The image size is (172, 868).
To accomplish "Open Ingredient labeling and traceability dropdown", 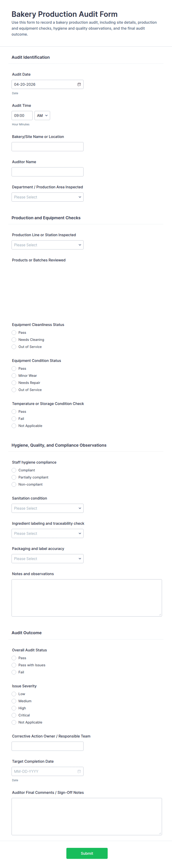I will (48, 533).
